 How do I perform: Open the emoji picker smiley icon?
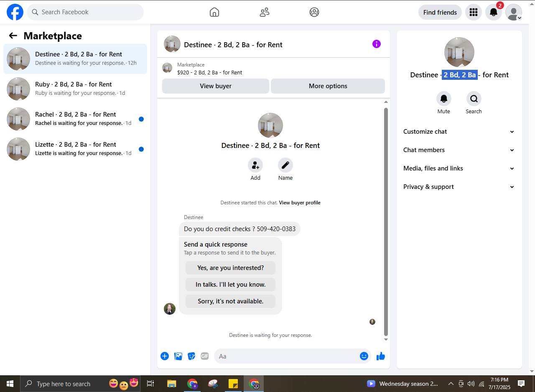(x=364, y=356)
